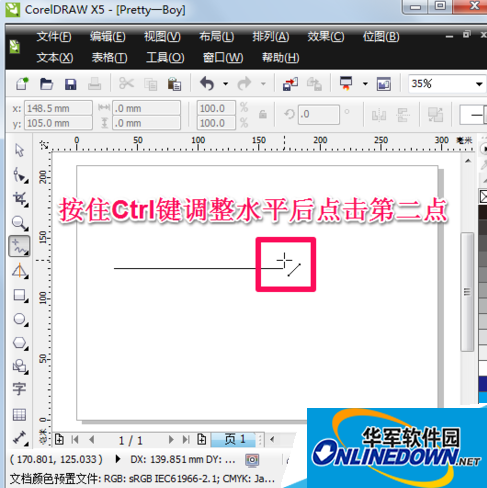Click the Print icon
487x488 pixels.
coord(94,84)
